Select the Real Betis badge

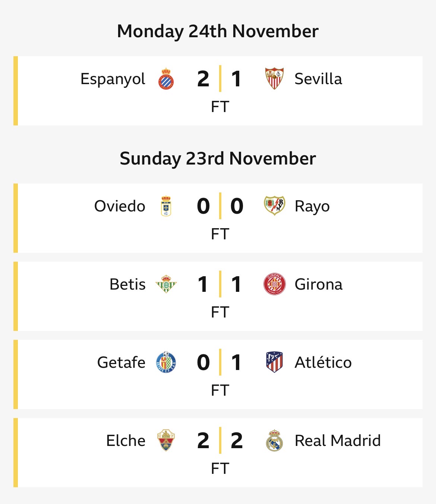(x=166, y=284)
